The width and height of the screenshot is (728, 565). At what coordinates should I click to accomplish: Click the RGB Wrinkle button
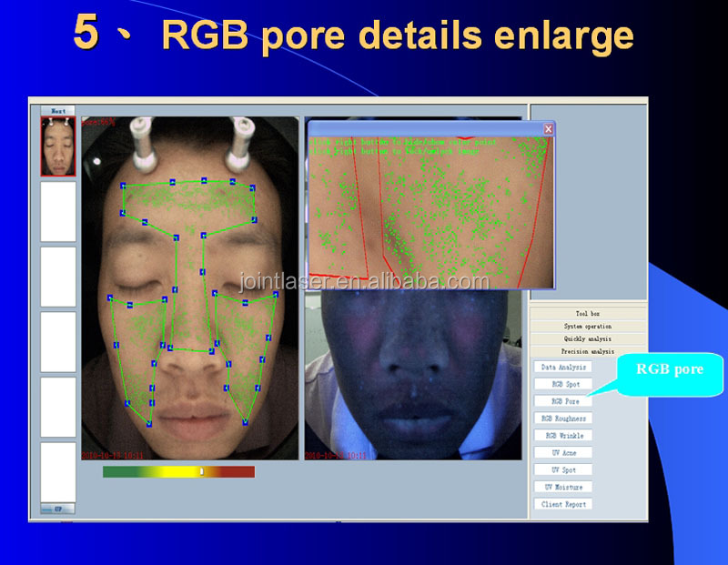click(563, 436)
